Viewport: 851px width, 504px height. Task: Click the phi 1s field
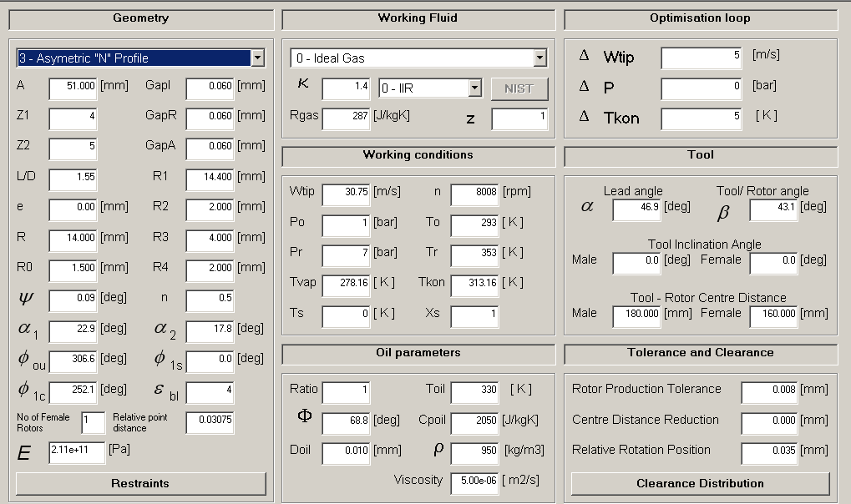click(210, 361)
